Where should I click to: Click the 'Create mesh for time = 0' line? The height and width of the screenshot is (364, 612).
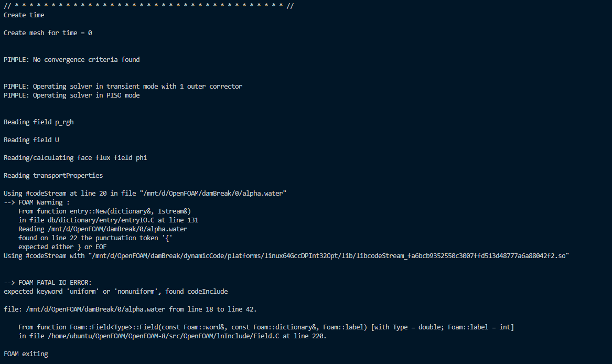(x=48, y=33)
